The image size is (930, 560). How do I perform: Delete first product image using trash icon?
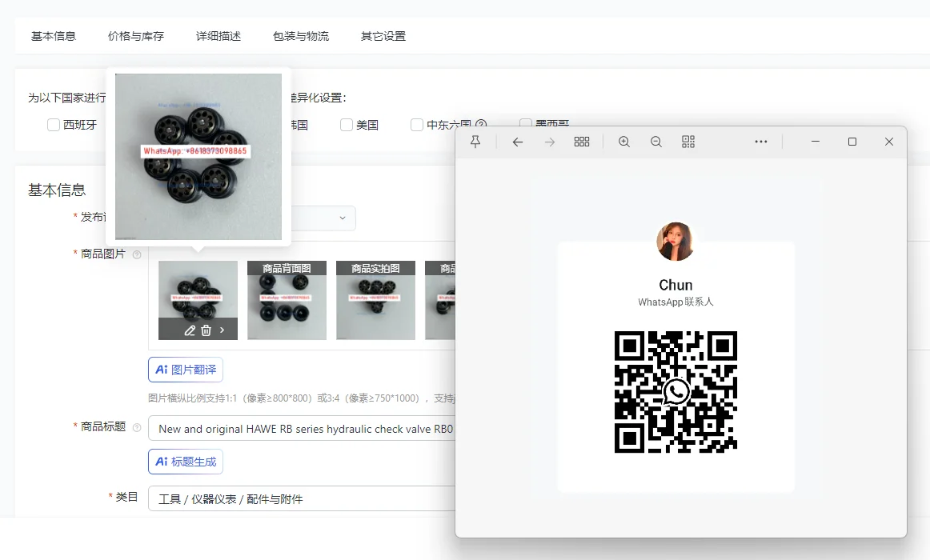206,330
